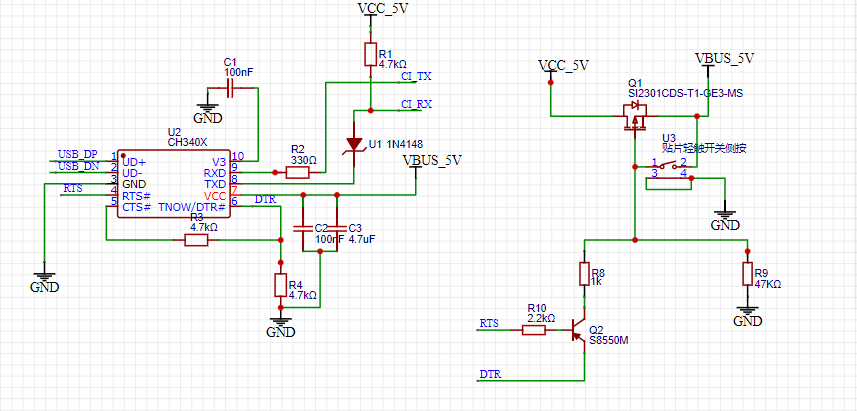857x411 pixels.
Task: Select the RXD pin label on CH340X
Action: [215, 173]
